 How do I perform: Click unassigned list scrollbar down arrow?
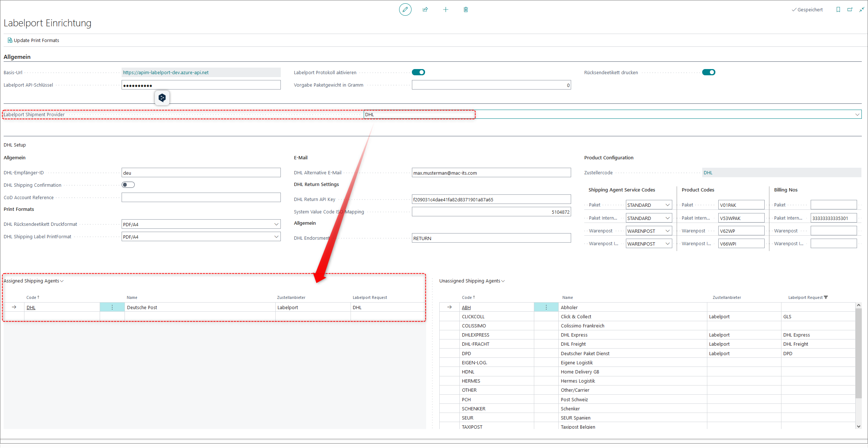859,426
